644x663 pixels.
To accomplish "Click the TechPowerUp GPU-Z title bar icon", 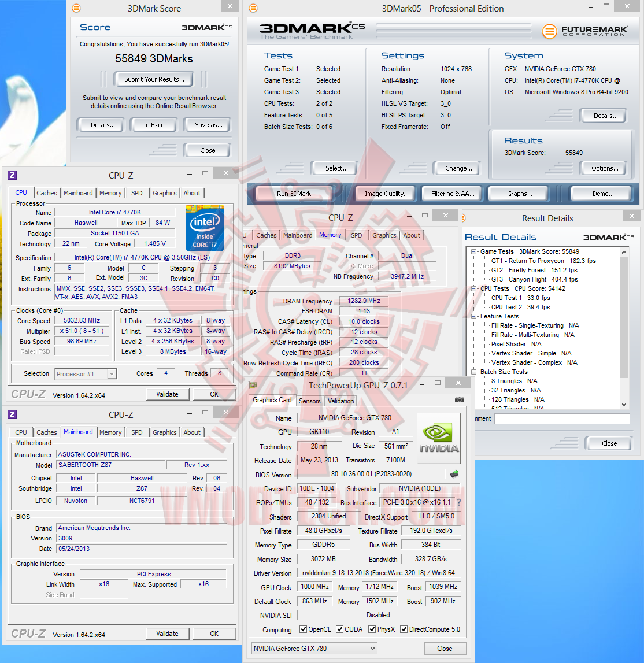I will pos(253,385).
